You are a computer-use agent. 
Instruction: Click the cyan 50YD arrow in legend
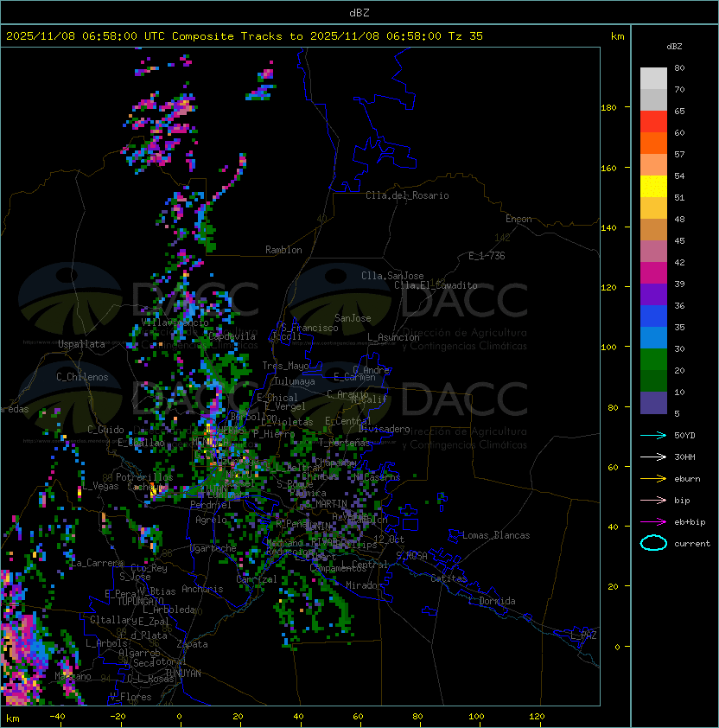coord(653,436)
